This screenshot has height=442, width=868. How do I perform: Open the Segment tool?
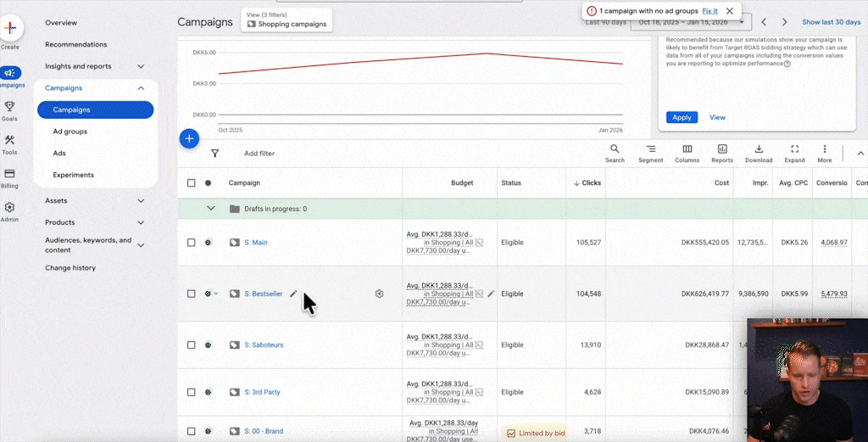coord(650,150)
